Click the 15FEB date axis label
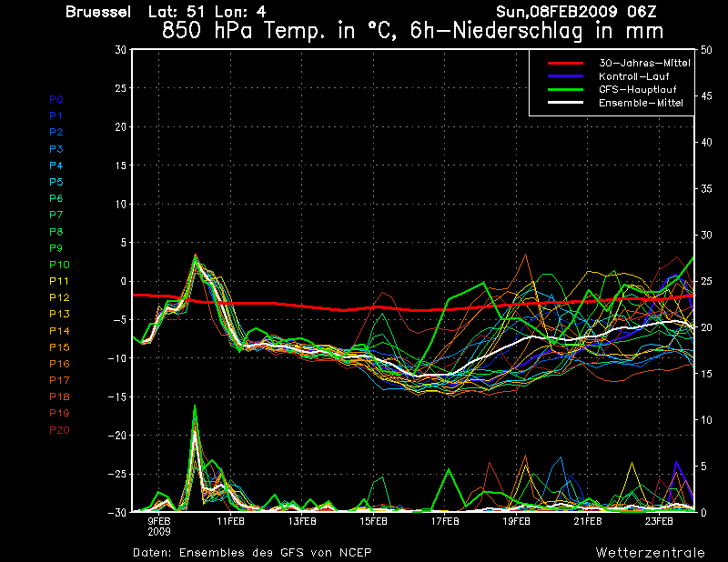This screenshot has width=728, height=562. pyautogui.click(x=373, y=521)
